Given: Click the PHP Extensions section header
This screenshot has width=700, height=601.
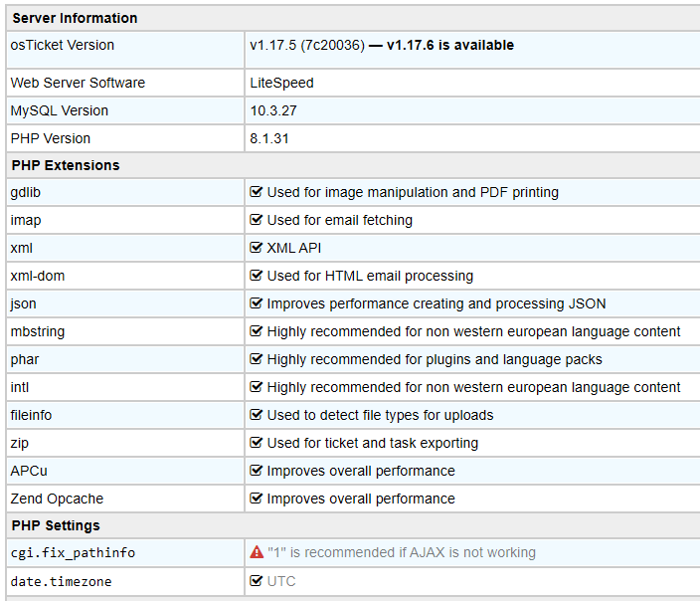Looking at the screenshot, I should click(66, 165).
